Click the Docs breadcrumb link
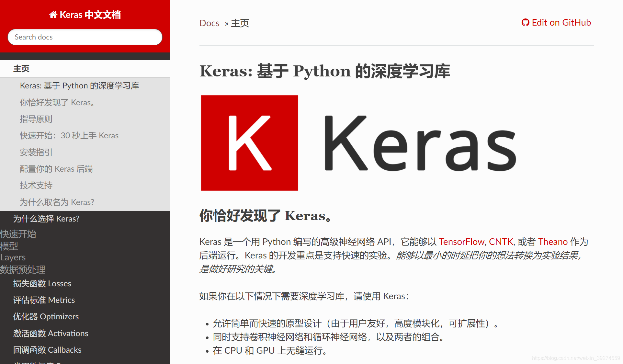Viewport: 623px width, 364px height. pos(209,23)
